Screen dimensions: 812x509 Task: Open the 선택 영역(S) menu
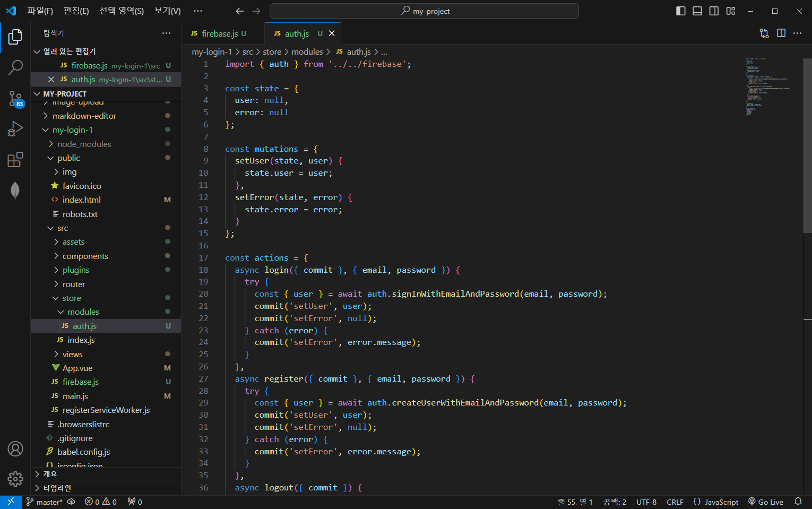122,11
